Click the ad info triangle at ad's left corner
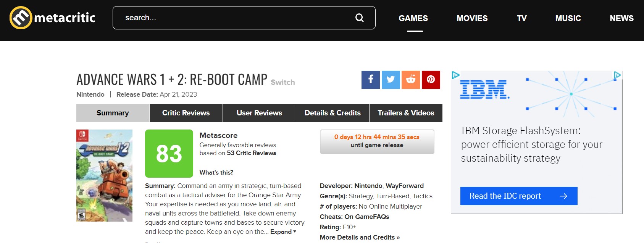The image size is (644, 243). 455,75
